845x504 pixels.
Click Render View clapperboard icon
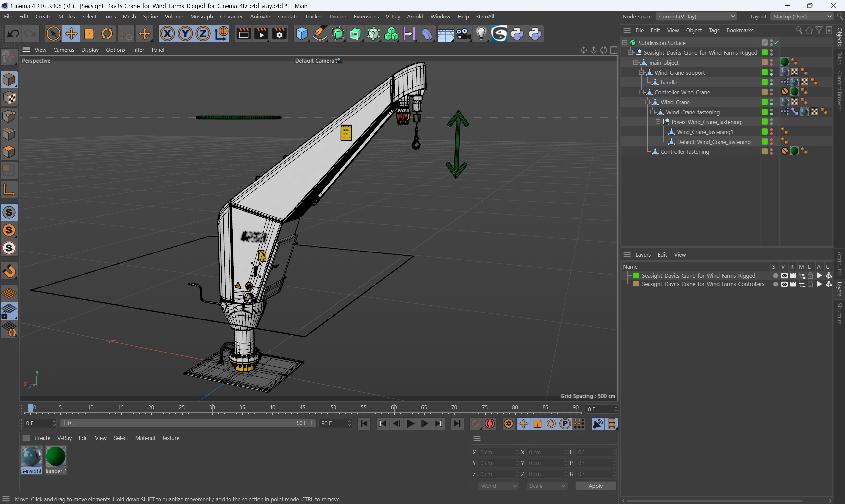(244, 34)
